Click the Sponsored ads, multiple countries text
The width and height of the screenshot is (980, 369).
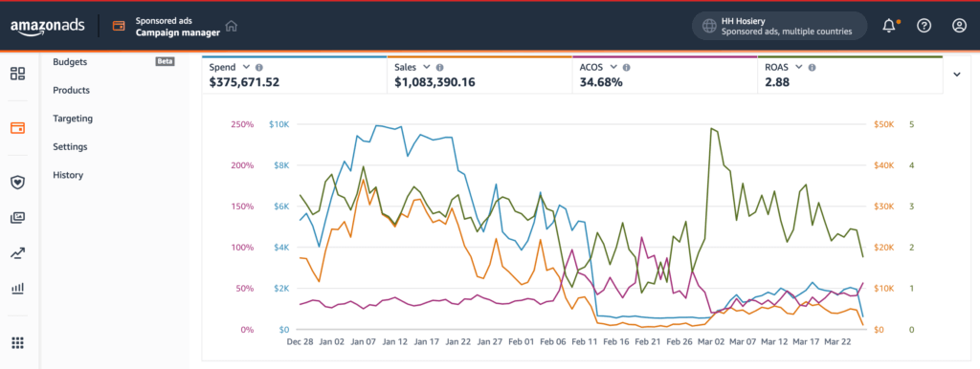tap(787, 32)
